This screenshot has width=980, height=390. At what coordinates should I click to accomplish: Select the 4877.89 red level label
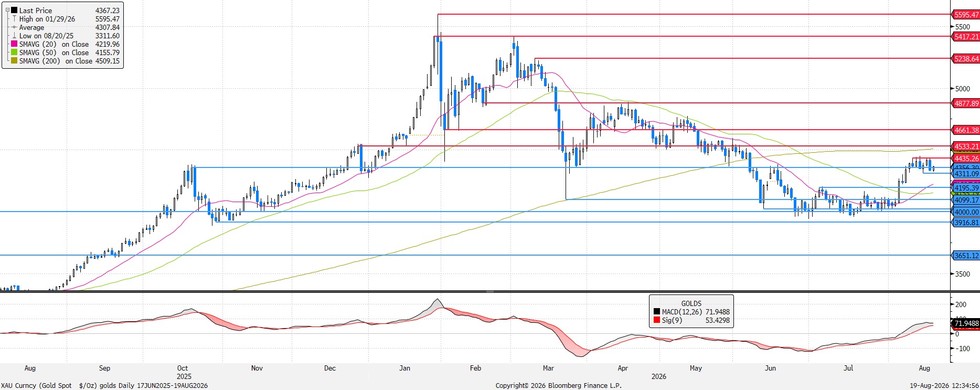tap(966, 103)
